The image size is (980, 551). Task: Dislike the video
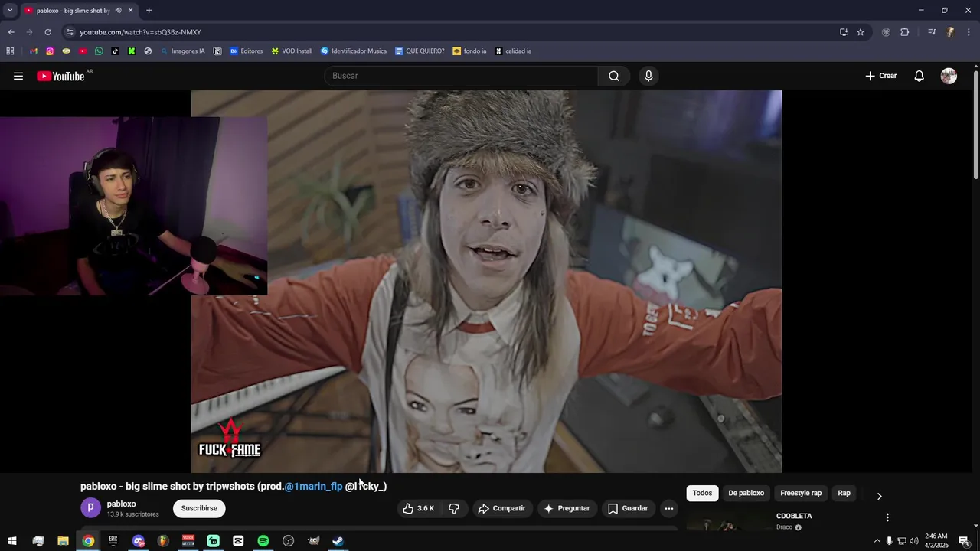click(454, 508)
